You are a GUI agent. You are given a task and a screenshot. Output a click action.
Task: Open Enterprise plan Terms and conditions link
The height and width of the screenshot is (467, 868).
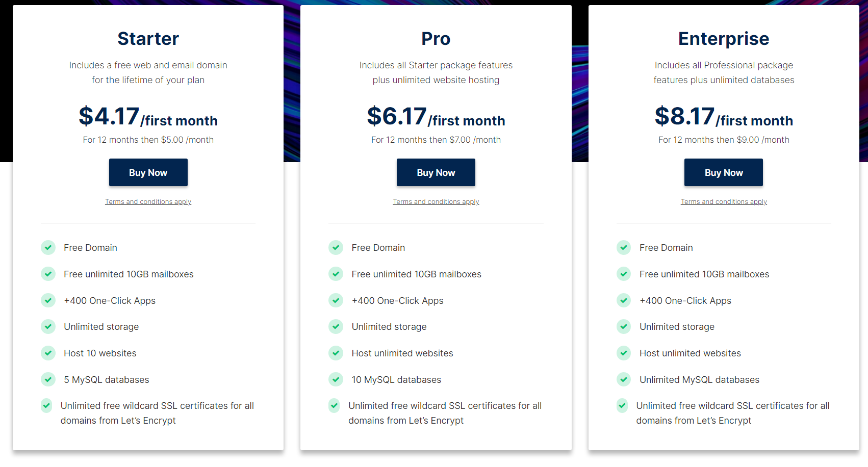point(723,202)
